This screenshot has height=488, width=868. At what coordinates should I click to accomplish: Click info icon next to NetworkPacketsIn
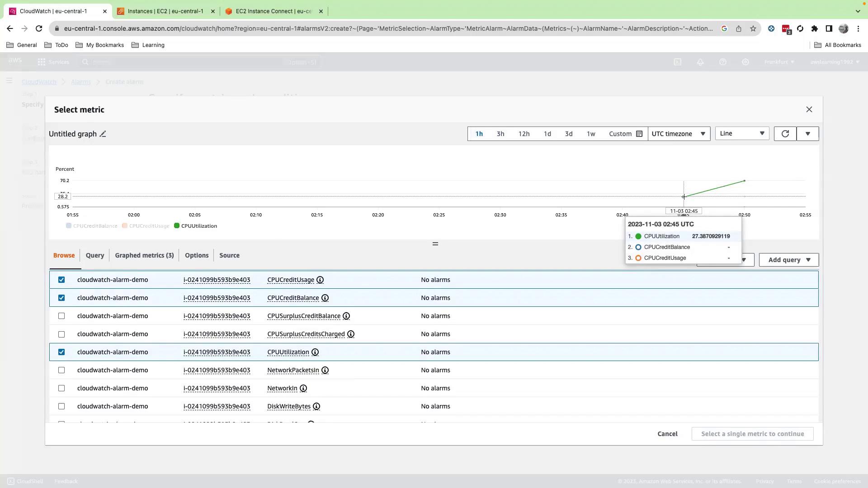325,371
